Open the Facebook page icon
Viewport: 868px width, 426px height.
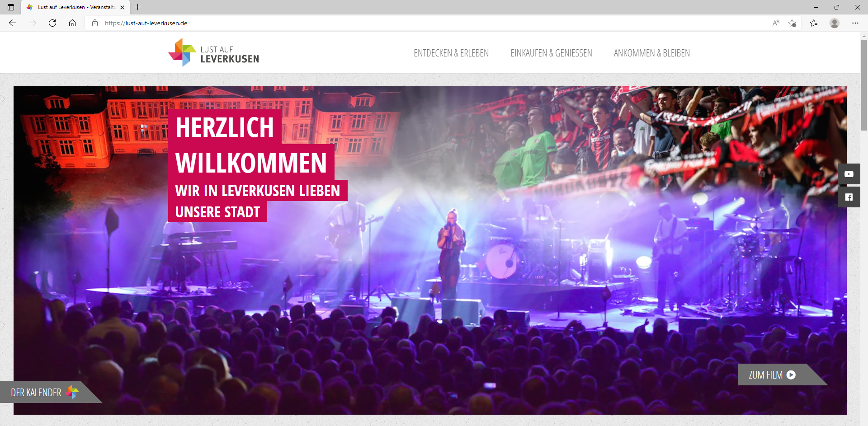pos(849,197)
